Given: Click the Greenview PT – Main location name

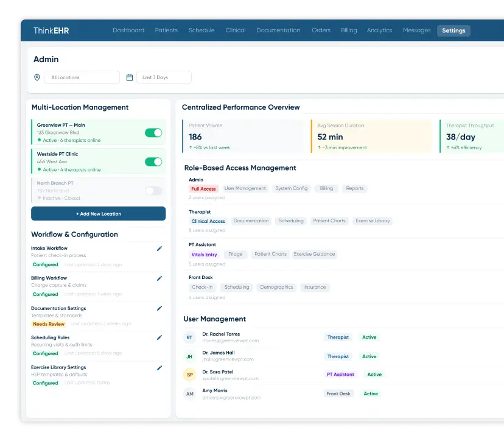Looking at the screenshot, I should pyautogui.click(x=61, y=125).
